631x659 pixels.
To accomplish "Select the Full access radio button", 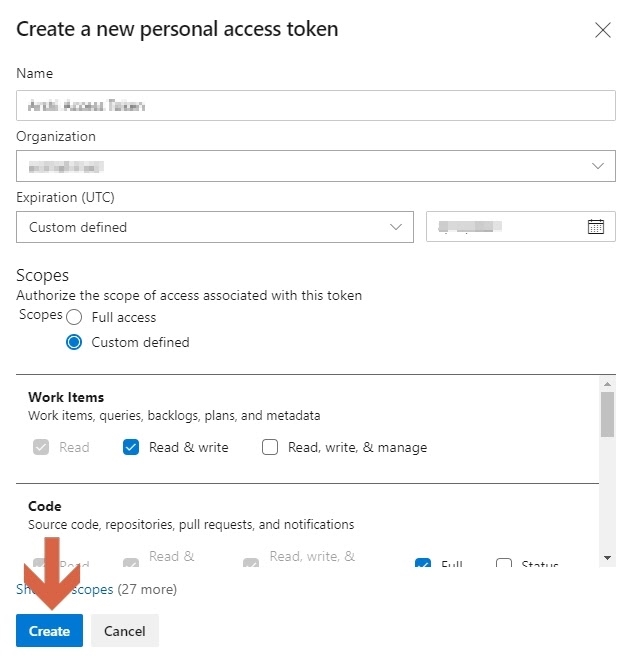I will point(74,317).
